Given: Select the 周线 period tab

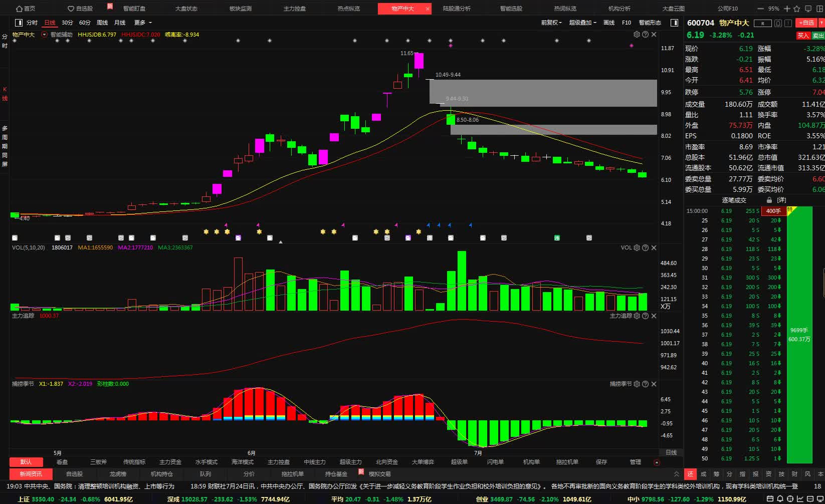Looking at the screenshot, I should [x=102, y=23].
